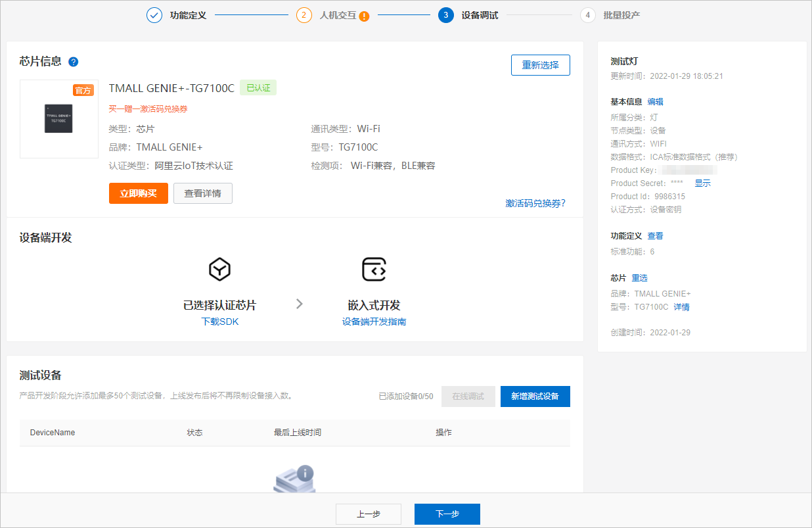The image size is (812, 528).
Task: Click 重选 link beside 芯片
Action: point(640,278)
